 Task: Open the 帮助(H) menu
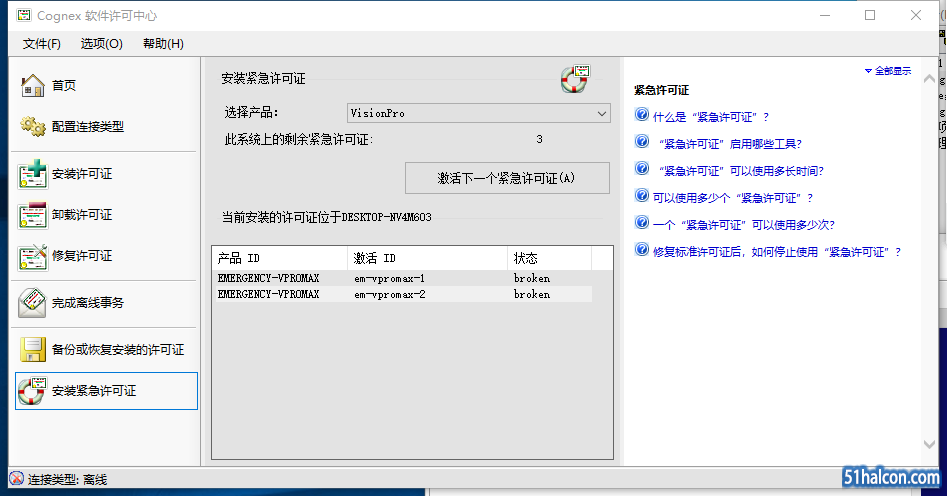click(163, 44)
